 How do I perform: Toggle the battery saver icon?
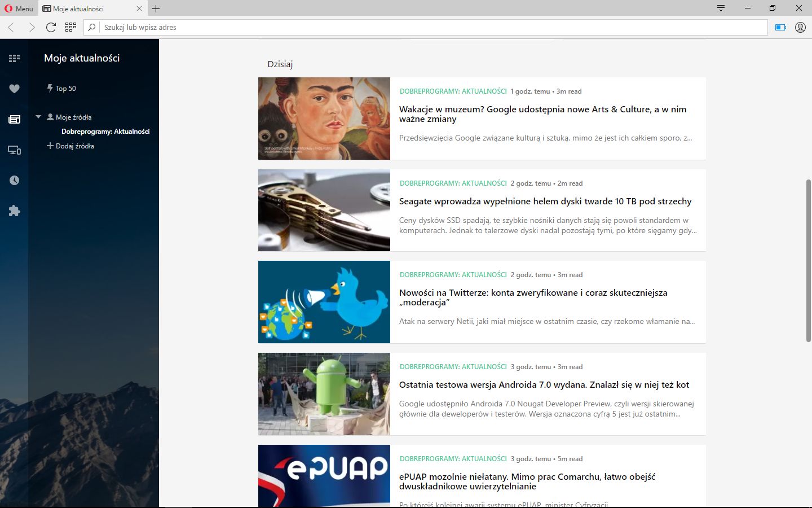tap(780, 27)
